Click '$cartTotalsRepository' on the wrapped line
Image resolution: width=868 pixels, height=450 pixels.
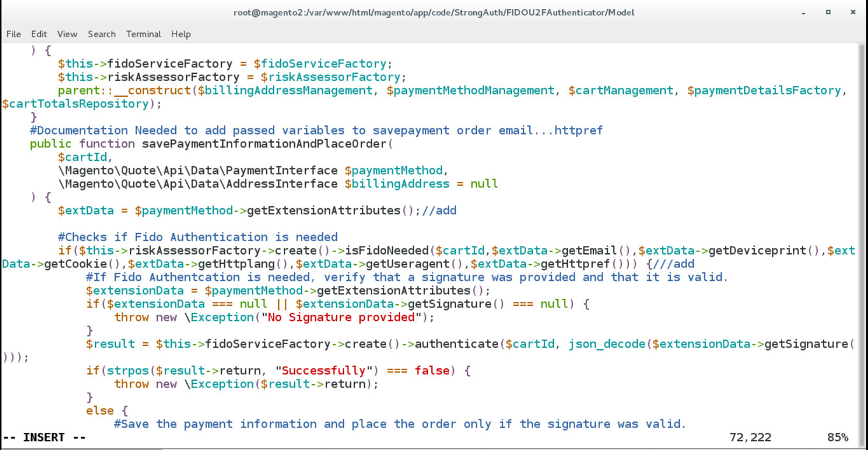76,104
